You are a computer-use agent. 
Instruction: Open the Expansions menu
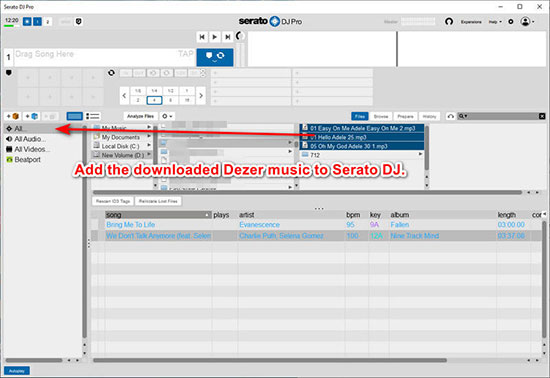point(471,22)
